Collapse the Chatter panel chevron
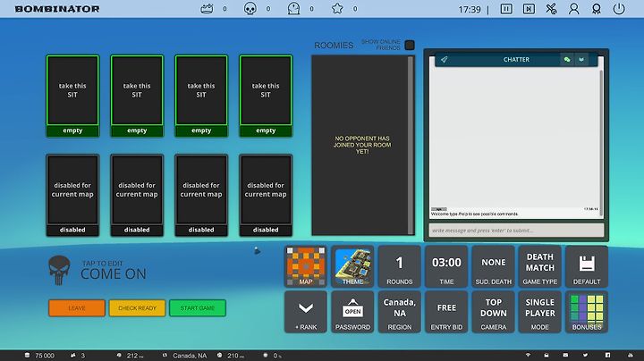Screen dimensions: 644x361 click(581, 60)
